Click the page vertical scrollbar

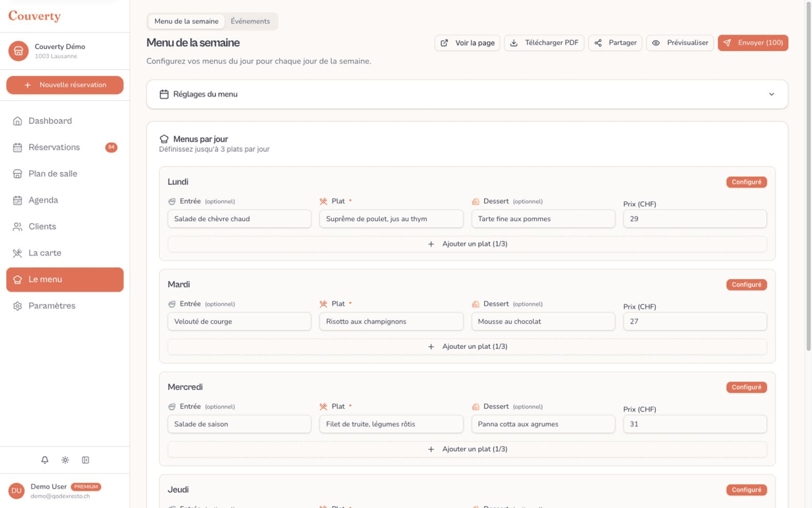tap(808, 175)
